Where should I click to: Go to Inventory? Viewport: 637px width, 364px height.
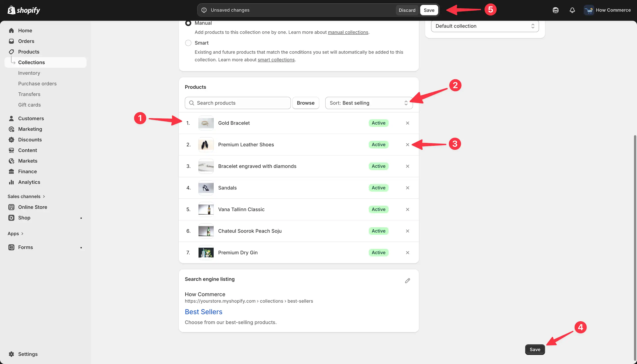[x=29, y=73]
